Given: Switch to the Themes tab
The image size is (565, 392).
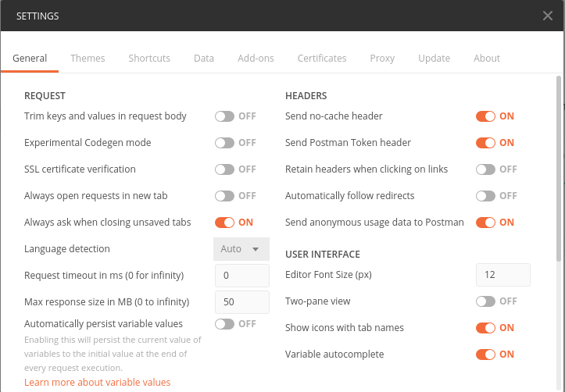Looking at the screenshot, I should click(x=88, y=58).
